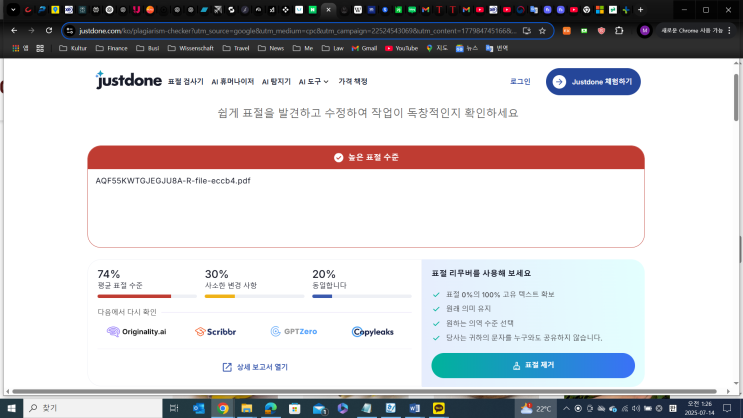Open the Law bookmarks folder
The width and height of the screenshot is (743, 418).
pyautogui.click(x=333, y=48)
